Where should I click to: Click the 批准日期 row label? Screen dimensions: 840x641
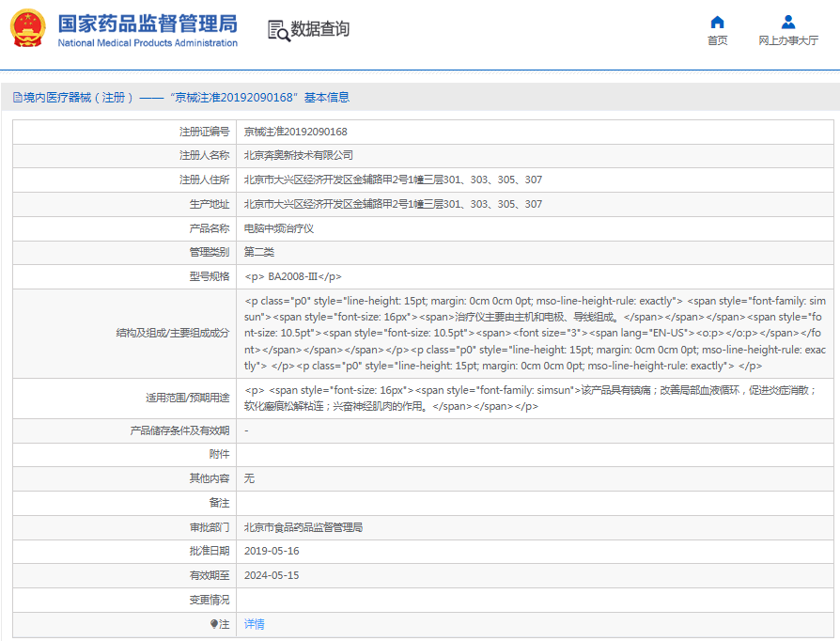tap(209, 551)
